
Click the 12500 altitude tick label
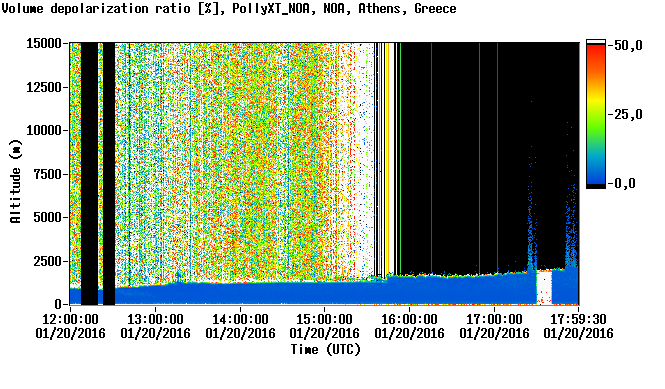coord(44,87)
